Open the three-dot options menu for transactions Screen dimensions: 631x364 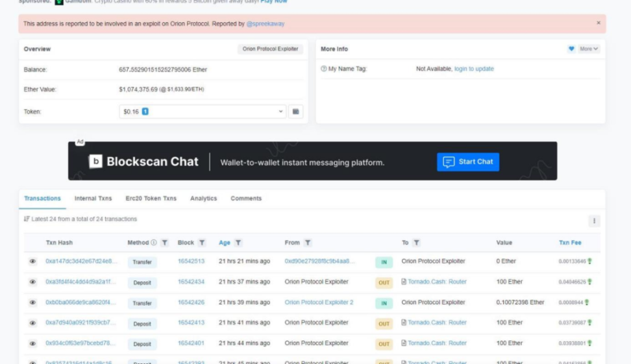tap(594, 221)
